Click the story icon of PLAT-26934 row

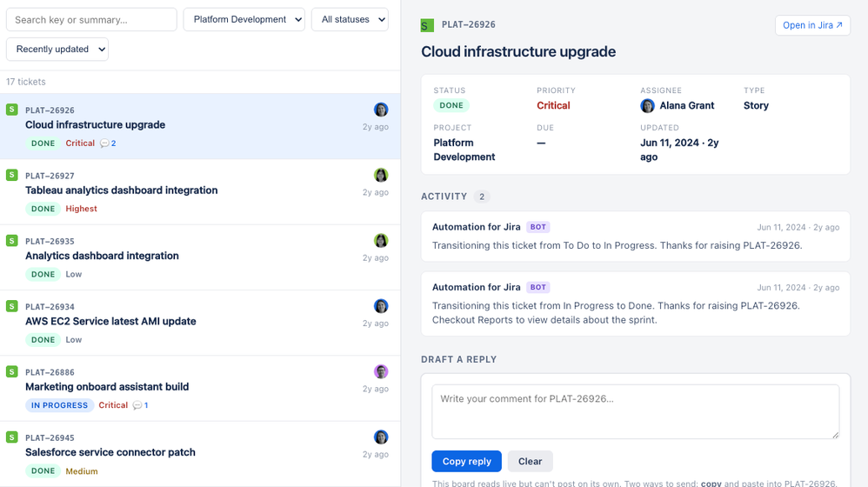11,306
